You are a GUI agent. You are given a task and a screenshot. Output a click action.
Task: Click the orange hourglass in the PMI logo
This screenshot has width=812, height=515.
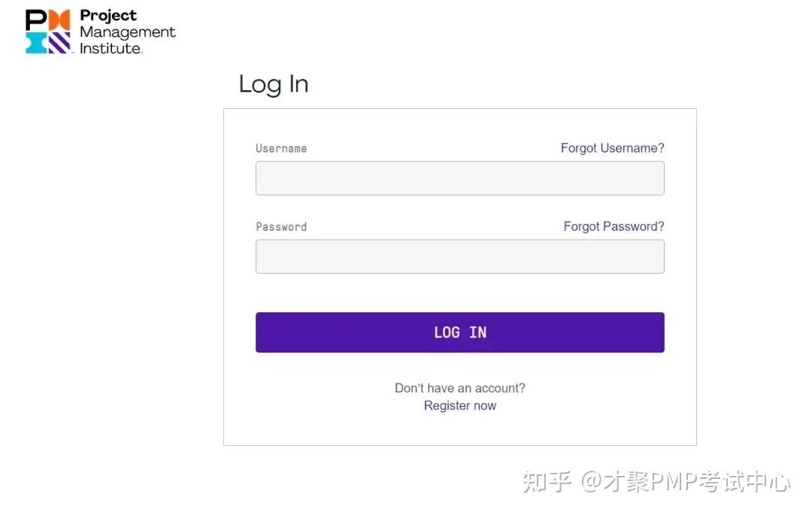click(x=59, y=20)
